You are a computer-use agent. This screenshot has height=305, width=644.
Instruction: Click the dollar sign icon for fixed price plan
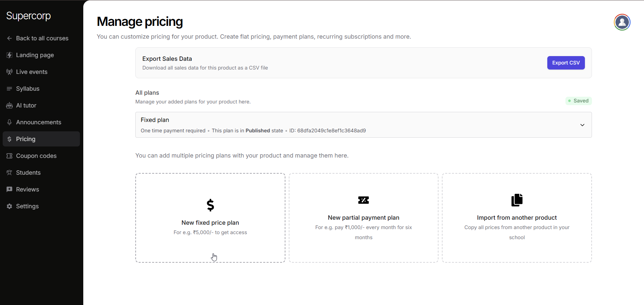[x=210, y=205]
